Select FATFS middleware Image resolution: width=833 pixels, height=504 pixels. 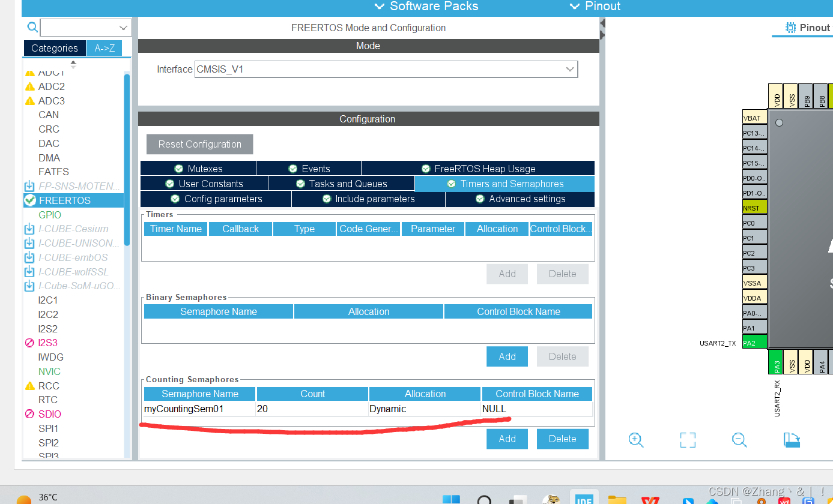pyautogui.click(x=53, y=172)
